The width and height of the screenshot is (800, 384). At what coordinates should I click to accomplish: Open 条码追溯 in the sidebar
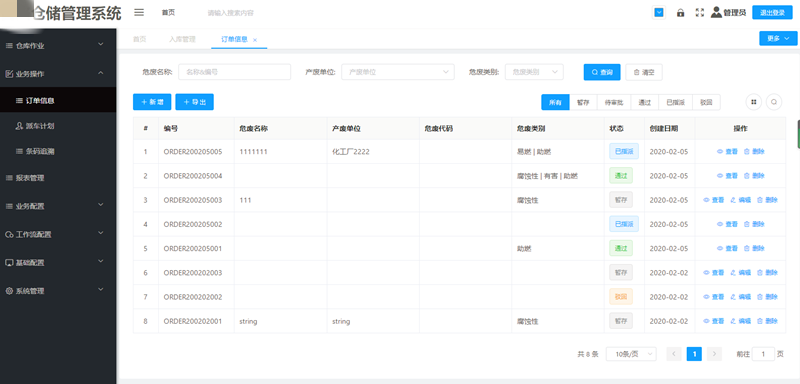[x=58, y=151]
